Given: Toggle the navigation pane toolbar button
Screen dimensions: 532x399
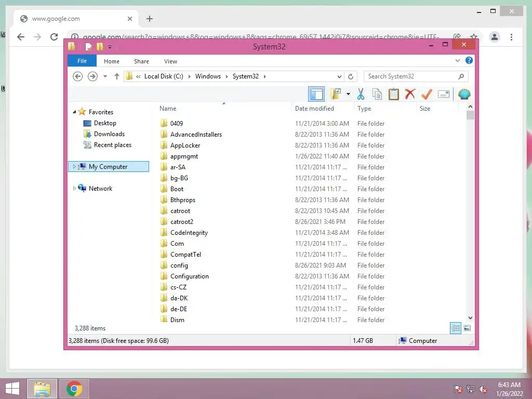Looking at the screenshot, I should coord(316,95).
